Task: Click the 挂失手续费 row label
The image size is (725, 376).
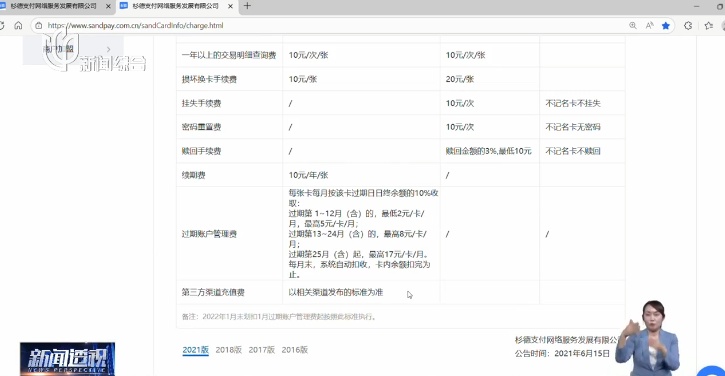Action: (202, 104)
